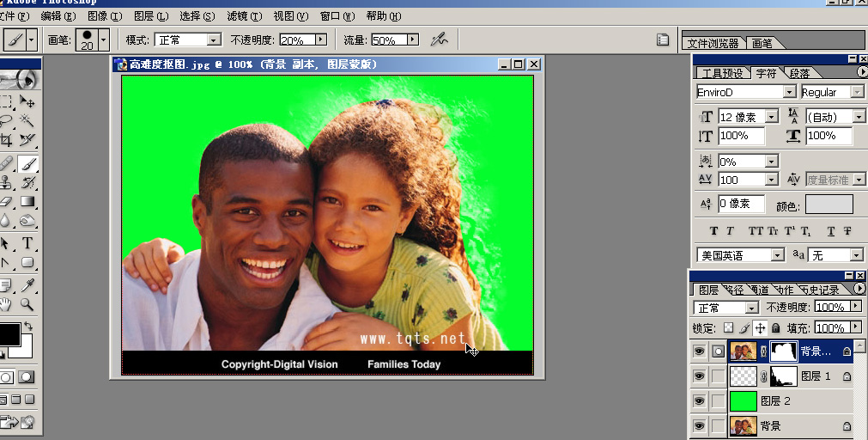Select layer mask thumbnail of 图层 1
This screenshot has height=440, width=868.
pyautogui.click(x=784, y=376)
